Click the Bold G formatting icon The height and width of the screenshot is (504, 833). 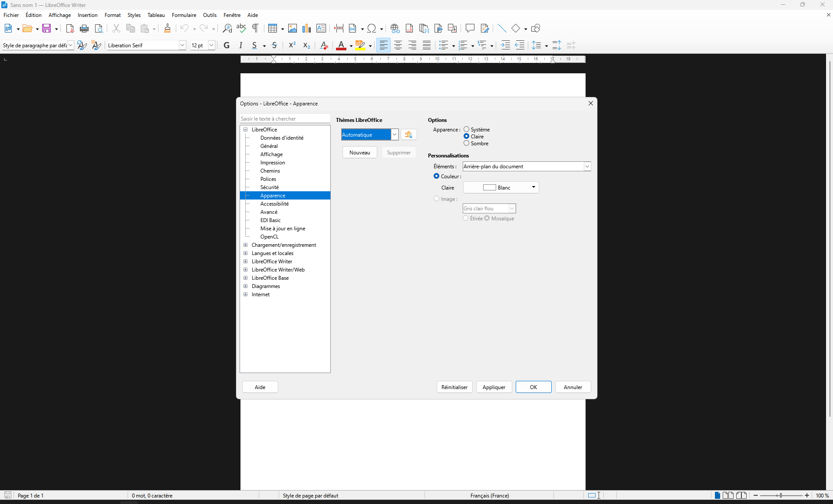tap(227, 46)
